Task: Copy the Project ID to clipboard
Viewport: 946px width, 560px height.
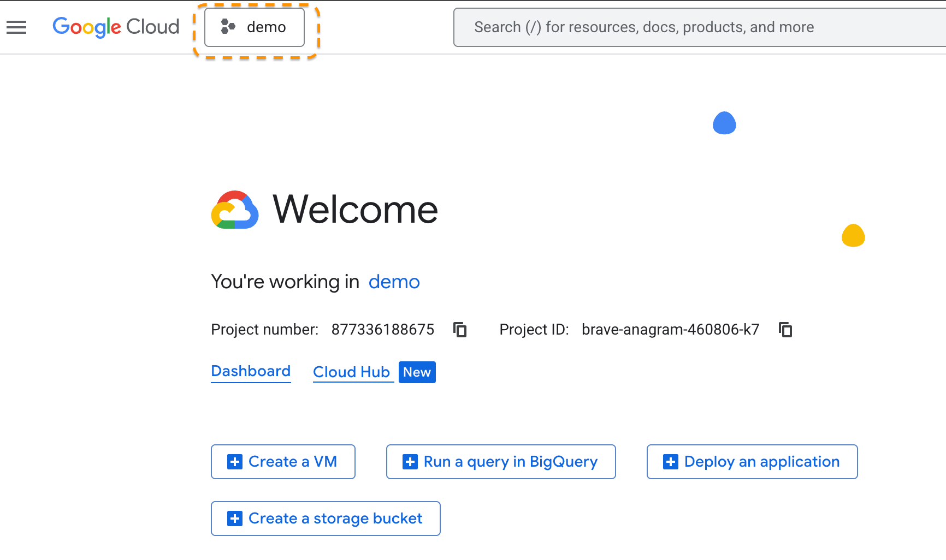Action: pos(785,330)
